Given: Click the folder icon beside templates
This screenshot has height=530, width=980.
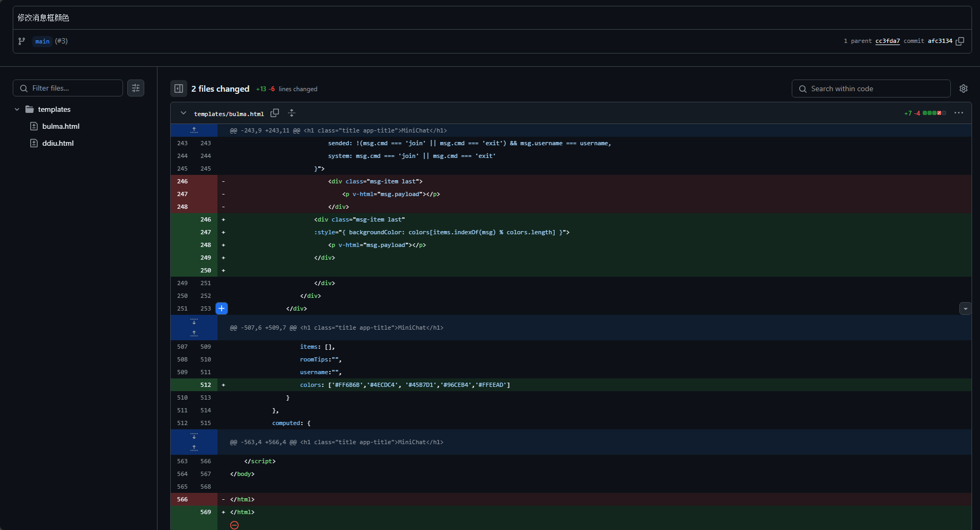Looking at the screenshot, I should (30, 109).
